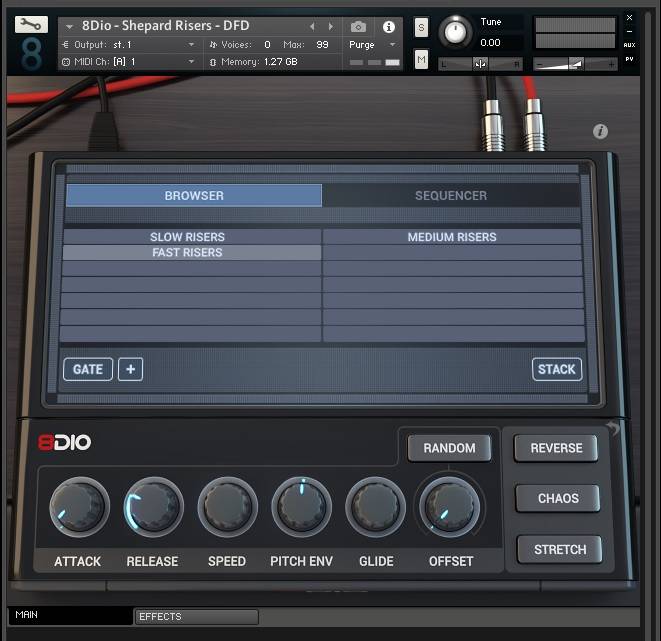
Task: Enable the REVERSE button
Action: (x=556, y=448)
